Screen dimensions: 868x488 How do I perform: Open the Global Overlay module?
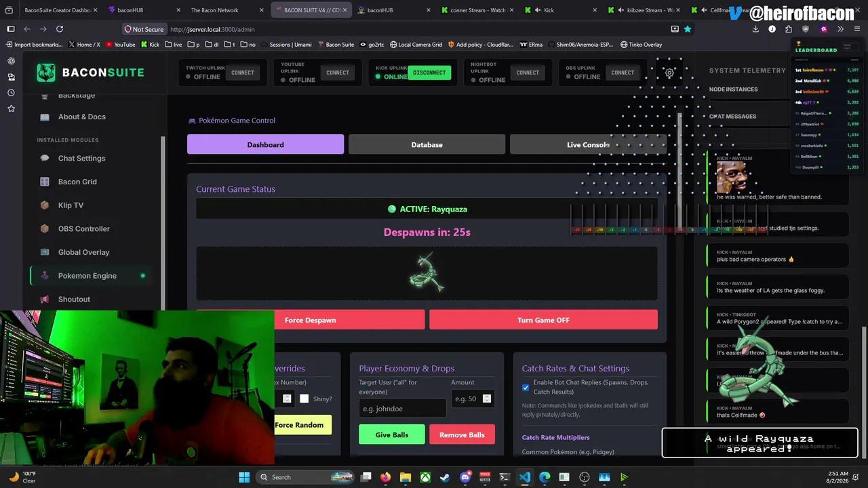92,252
